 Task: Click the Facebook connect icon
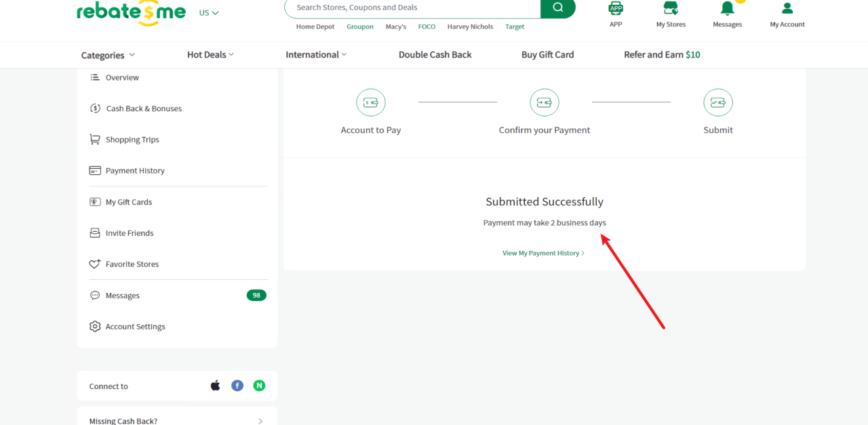pyautogui.click(x=237, y=386)
